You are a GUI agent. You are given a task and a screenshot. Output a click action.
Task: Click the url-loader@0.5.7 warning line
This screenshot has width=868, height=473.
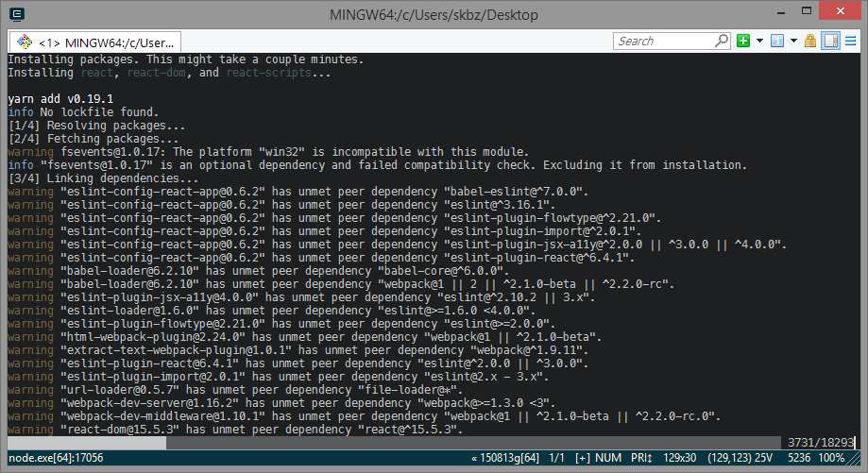pyautogui.click(x=235, y=390)
